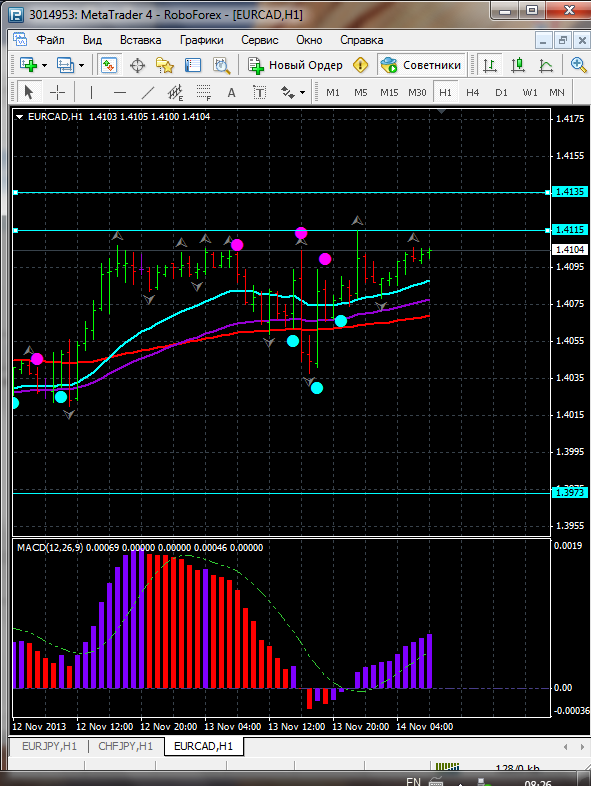Screen dimensions: 600x786
Task: Select the text A tool
Action: tap(231, 92)
